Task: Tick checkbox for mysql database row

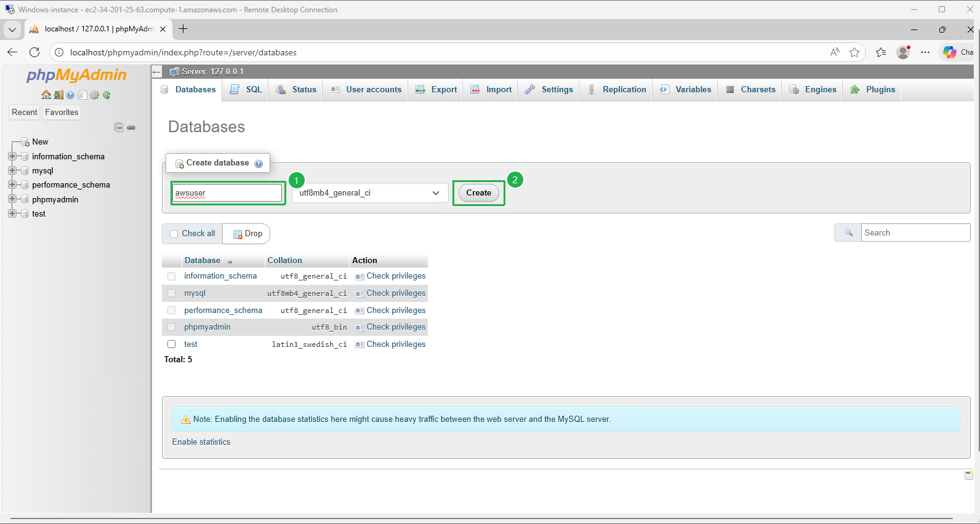Action: [x=171, y=293]
